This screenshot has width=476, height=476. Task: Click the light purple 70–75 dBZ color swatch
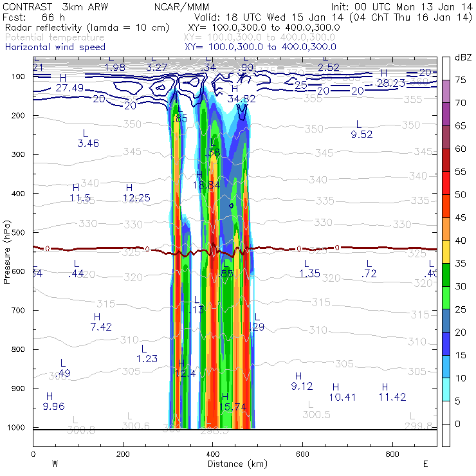click(446, 91)
